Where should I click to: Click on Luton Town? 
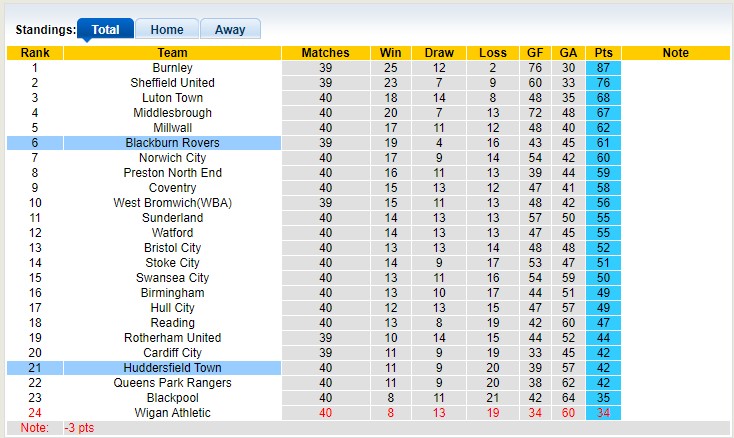point(172,98)
